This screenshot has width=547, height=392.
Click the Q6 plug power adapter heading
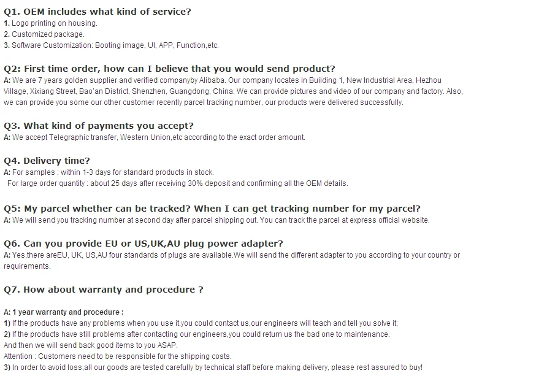(x=143, y=244)
